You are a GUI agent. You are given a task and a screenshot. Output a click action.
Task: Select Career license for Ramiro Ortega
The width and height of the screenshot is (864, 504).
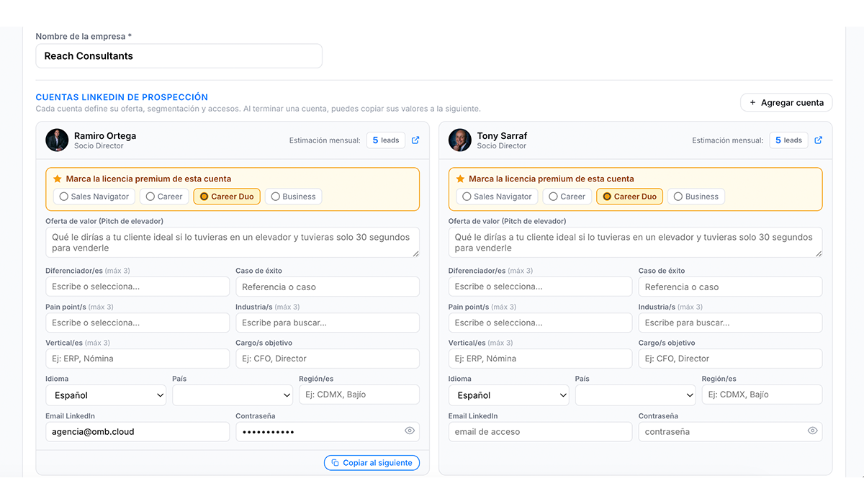coord(165,197)
